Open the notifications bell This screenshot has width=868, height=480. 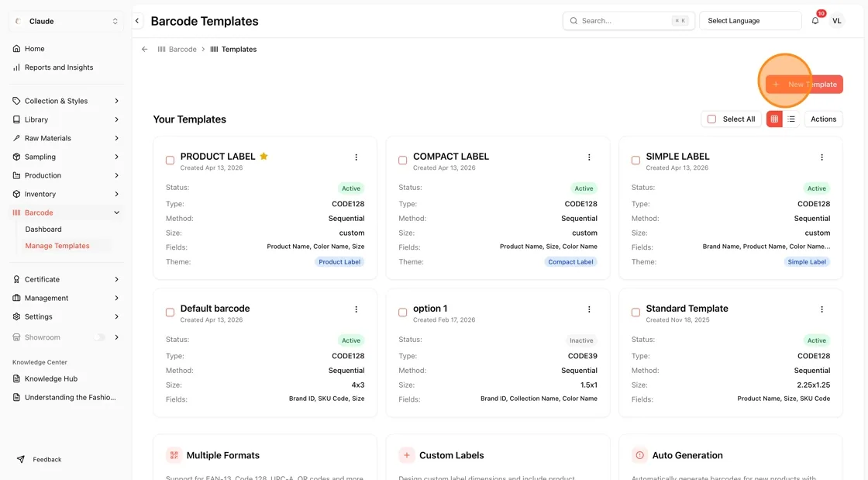coord(815,21)
